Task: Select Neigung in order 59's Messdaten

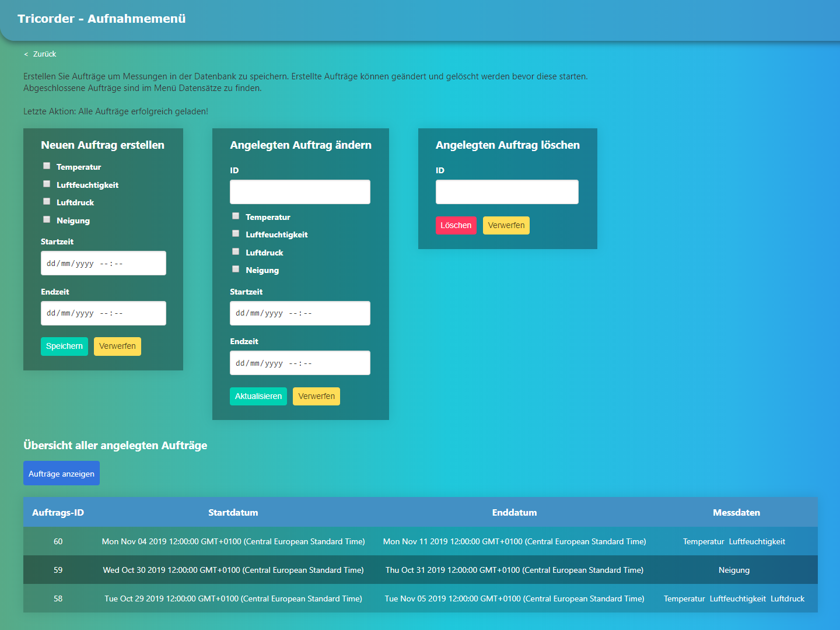Action: point(734,570)
